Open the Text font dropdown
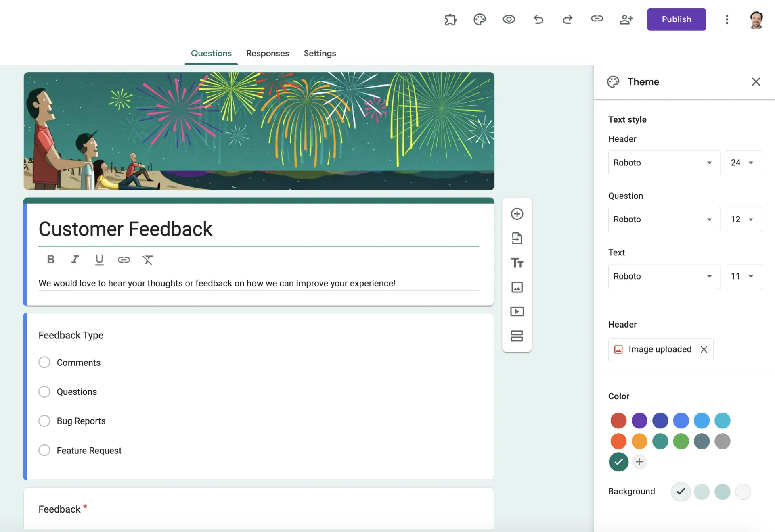The image size is (775, 532). (x=664, y=276)
